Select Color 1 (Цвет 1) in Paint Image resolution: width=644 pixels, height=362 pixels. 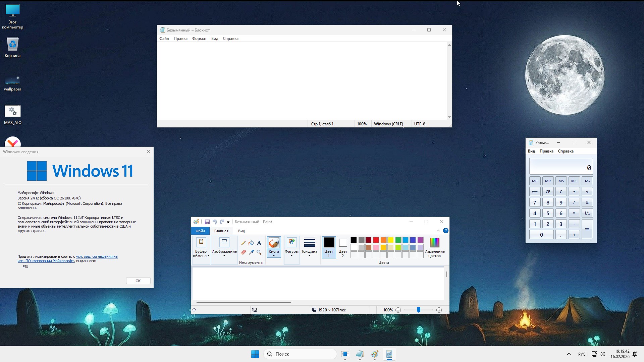click(x=329, y=247)
